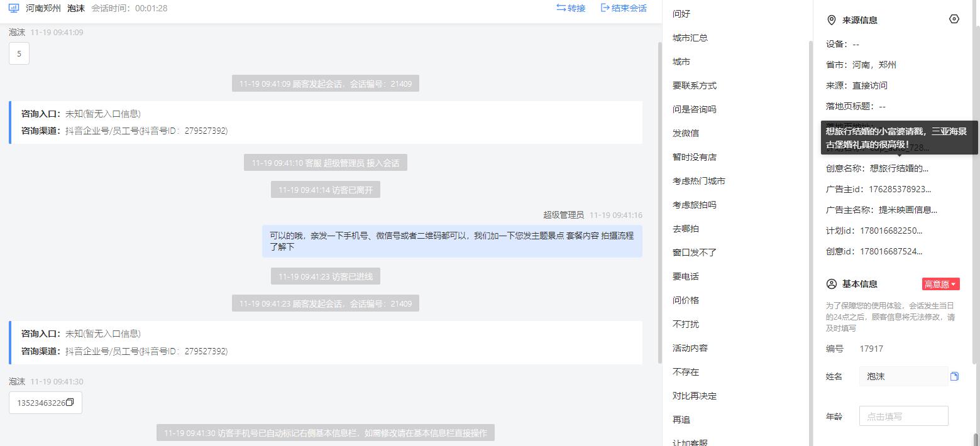Click the 设备 row in 来源信息

pyautogui.click(x=842, y=44)
